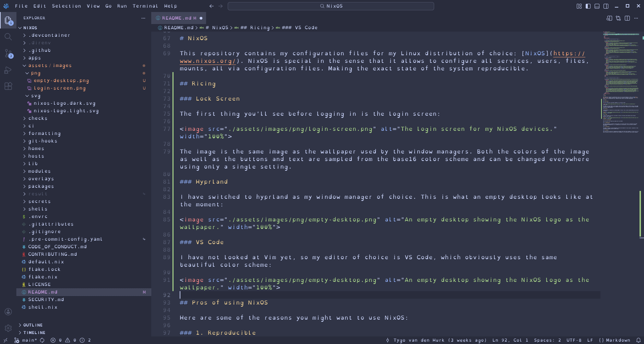Change encoding via UTF-8
644x344 pixels.
pyautogui.click(x=574, y=340)
